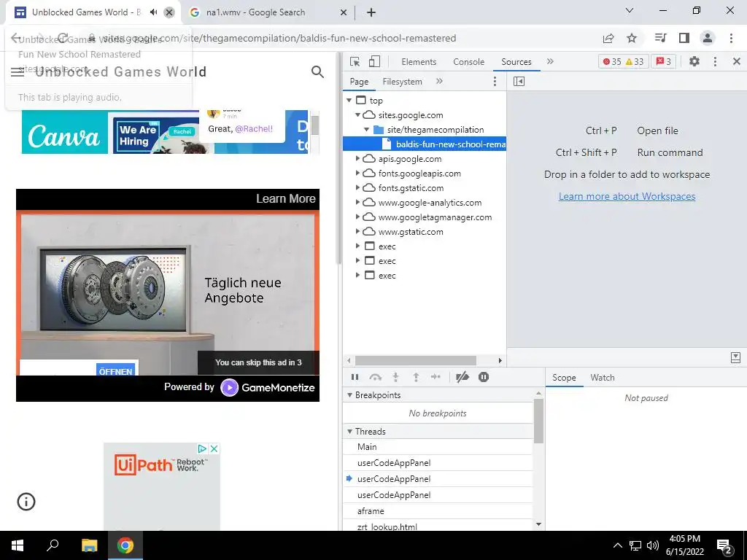Collapse the sites.google.com node
This screenshot has height=560, width=747.
click(357, 114)
